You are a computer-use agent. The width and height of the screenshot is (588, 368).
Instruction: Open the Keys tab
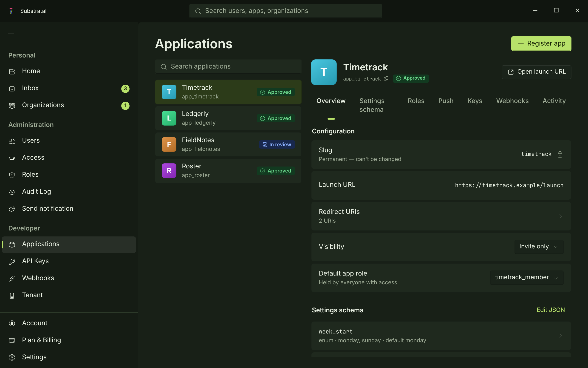[475, 101]
